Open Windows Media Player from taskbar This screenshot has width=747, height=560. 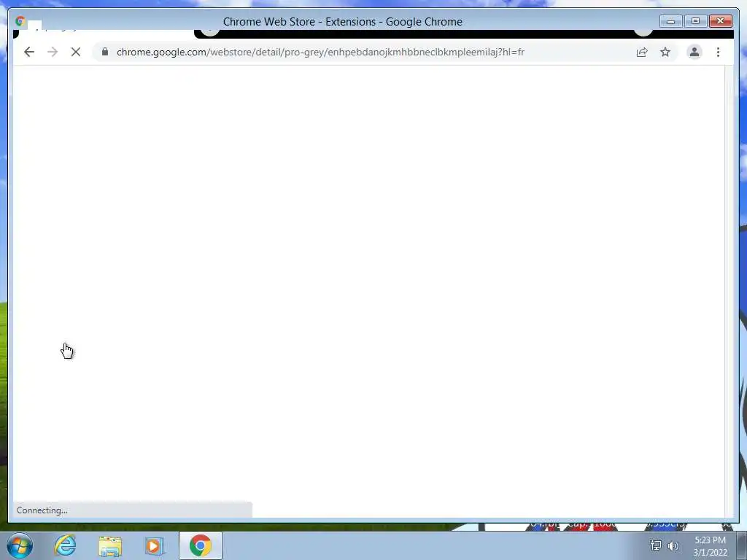point(155,546)
